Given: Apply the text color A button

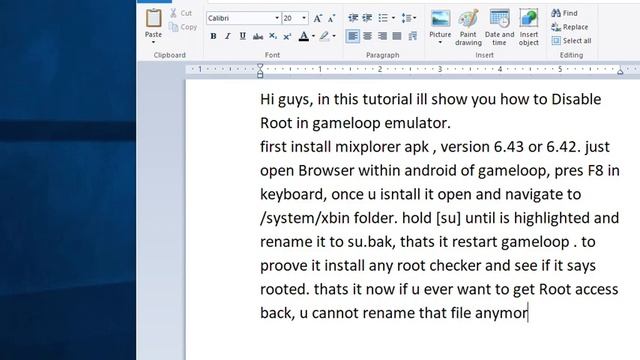Looking at the screenshot, I should tap(303, 36).
